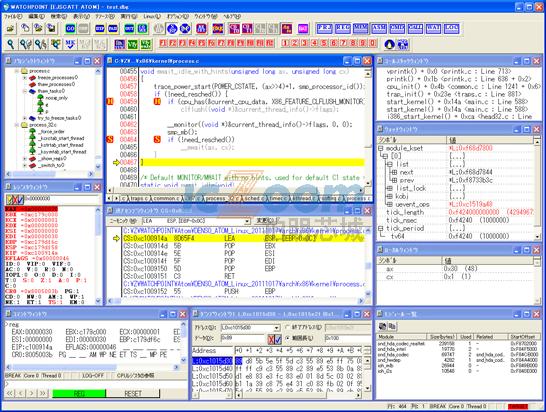
Task: Open the REG register window icon
Action: tap(343, 28)
